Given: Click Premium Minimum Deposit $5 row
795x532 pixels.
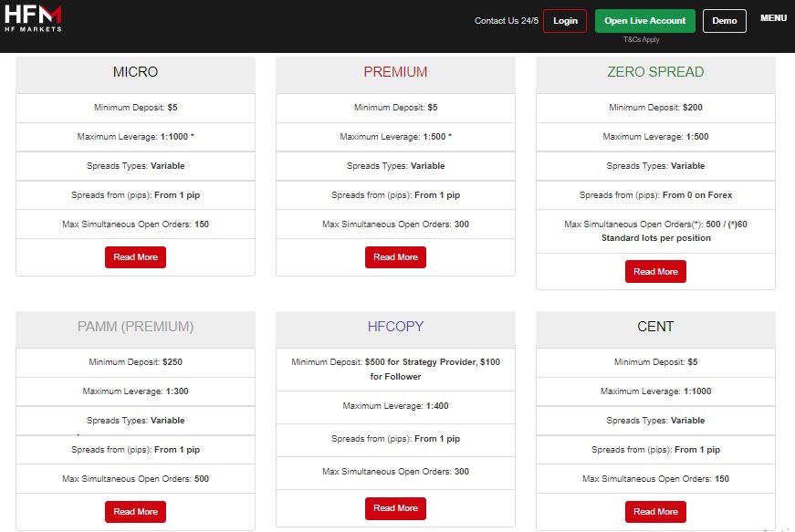Looking at the screenshot, I should tap(395, 108).
